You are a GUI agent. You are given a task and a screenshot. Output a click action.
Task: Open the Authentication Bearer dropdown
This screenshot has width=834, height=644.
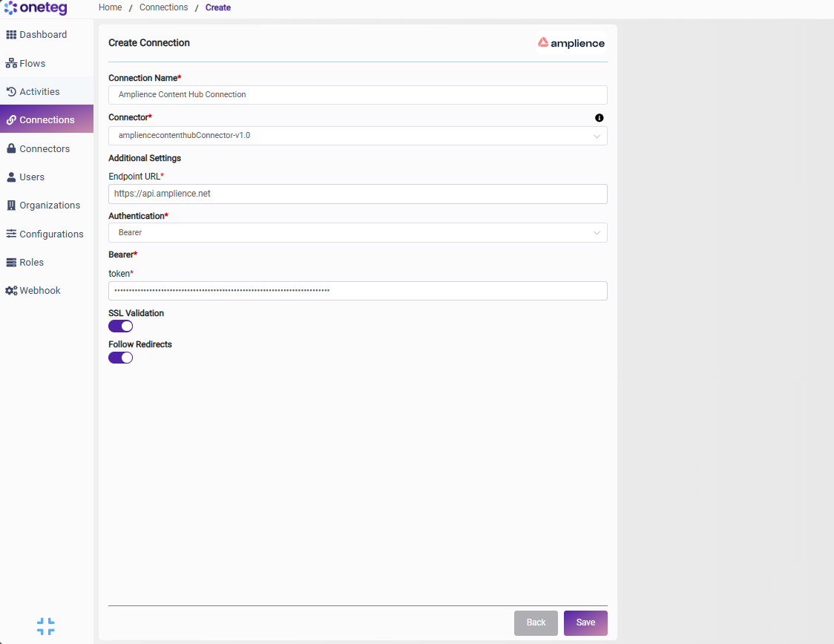tap(358, 233)
